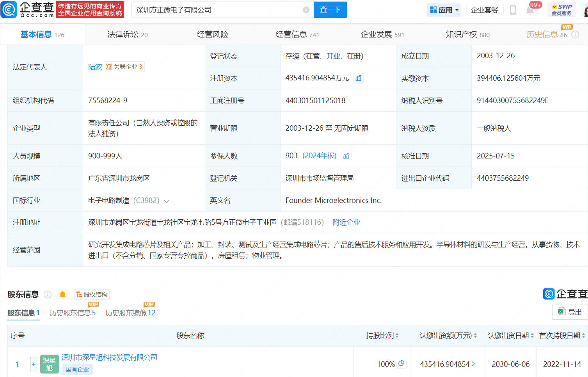Switch to 经营信息 tab
This screenshot has width=588, height=377.
[x=297, y=35]
